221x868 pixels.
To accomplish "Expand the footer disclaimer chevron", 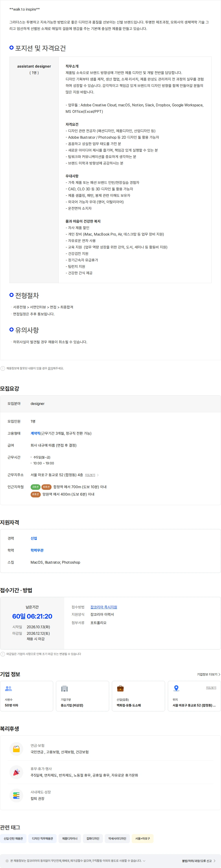I will coord(144,861).
